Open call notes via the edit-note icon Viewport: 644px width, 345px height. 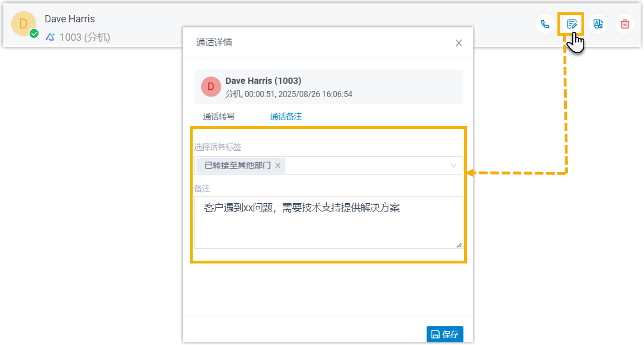[571, 24]
